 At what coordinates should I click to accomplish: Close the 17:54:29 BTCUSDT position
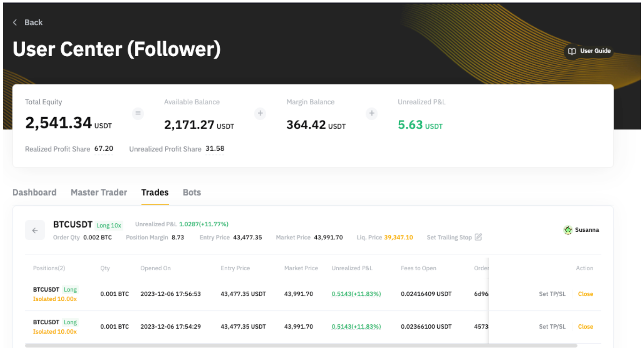point(585,326)
